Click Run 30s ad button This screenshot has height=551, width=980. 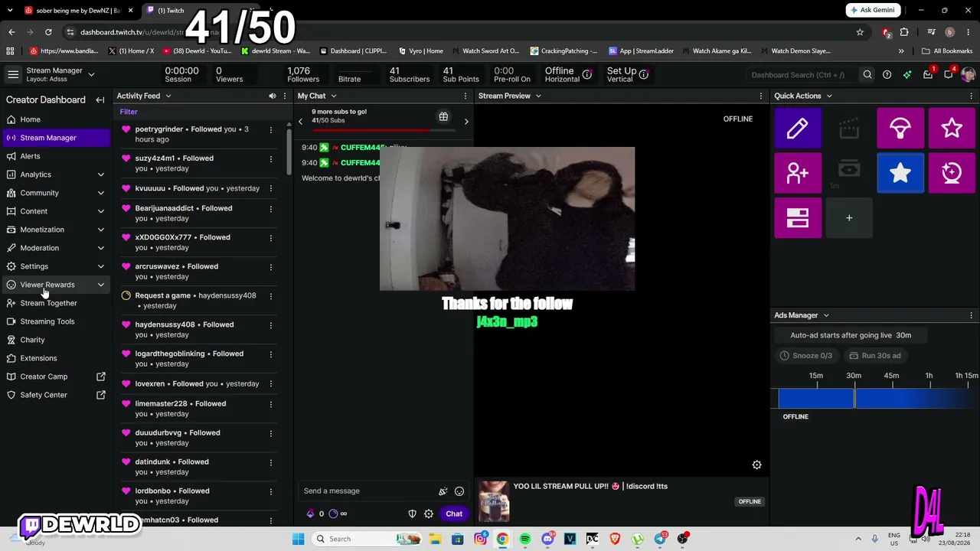coord(875,356)
